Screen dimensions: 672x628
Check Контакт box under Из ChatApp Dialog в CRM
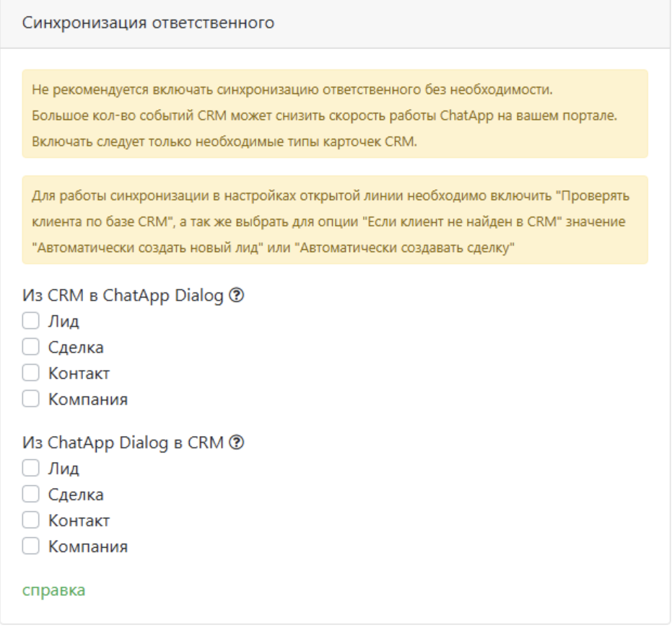30,520
